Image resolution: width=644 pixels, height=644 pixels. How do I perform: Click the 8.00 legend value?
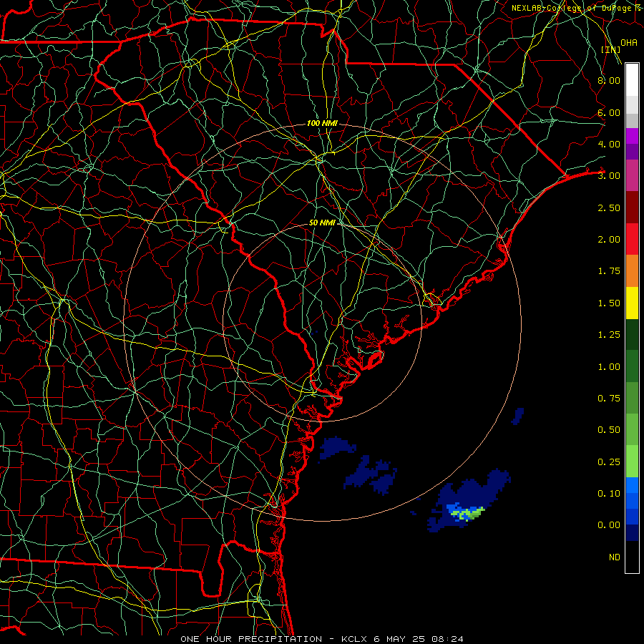(x=609, y=80)
